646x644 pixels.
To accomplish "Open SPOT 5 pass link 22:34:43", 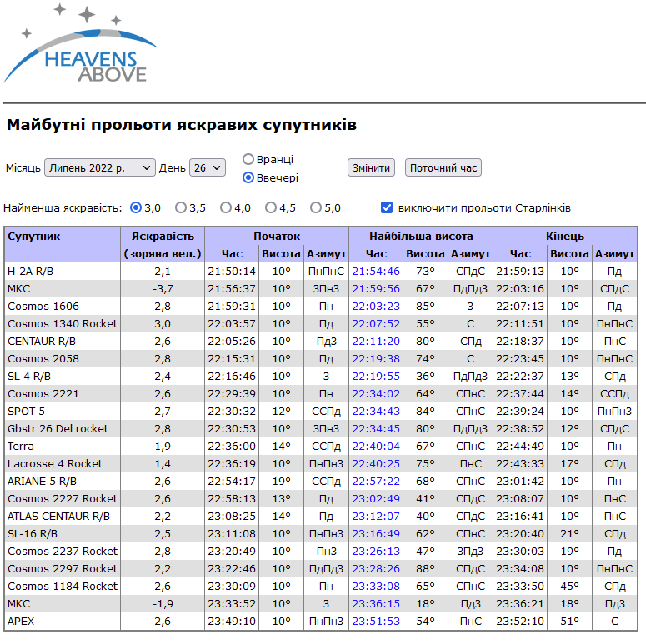I will click(x=376, y=411).
